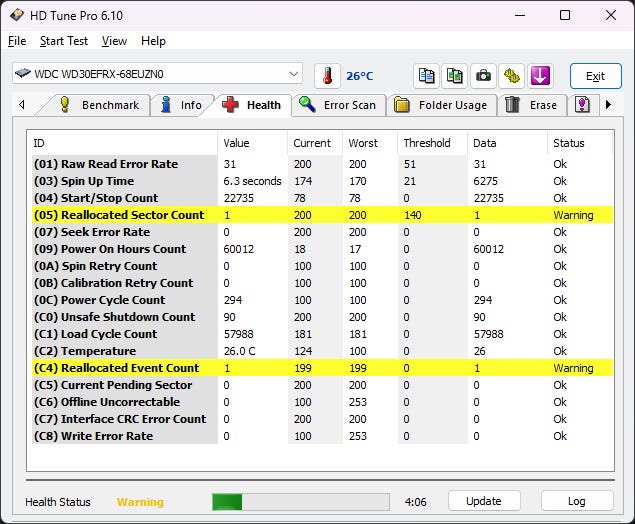The width and height of the screenshot is (635, 524).
Task: Select the Interface CRC Error Count row
Action: 322,419
